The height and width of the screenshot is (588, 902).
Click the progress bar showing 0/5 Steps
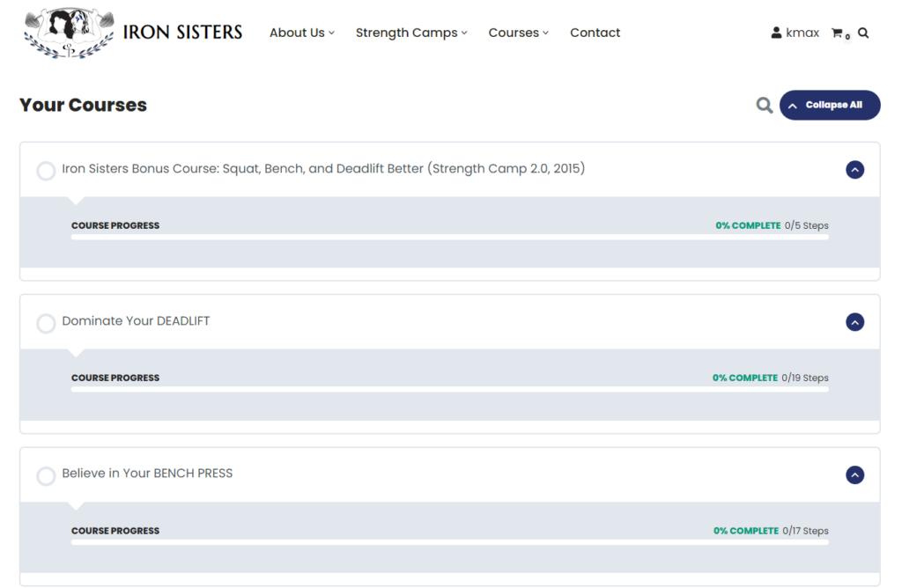click(x=450, y=237)
